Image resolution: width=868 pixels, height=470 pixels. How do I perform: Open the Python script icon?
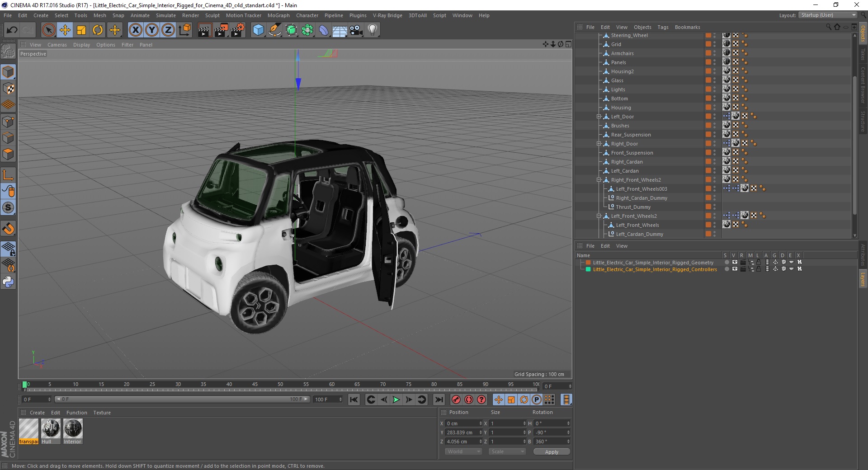tap(8, 282)
